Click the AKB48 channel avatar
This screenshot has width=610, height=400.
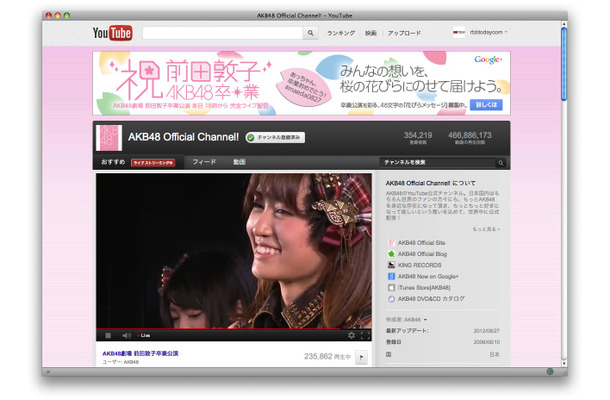click(109, 138)
